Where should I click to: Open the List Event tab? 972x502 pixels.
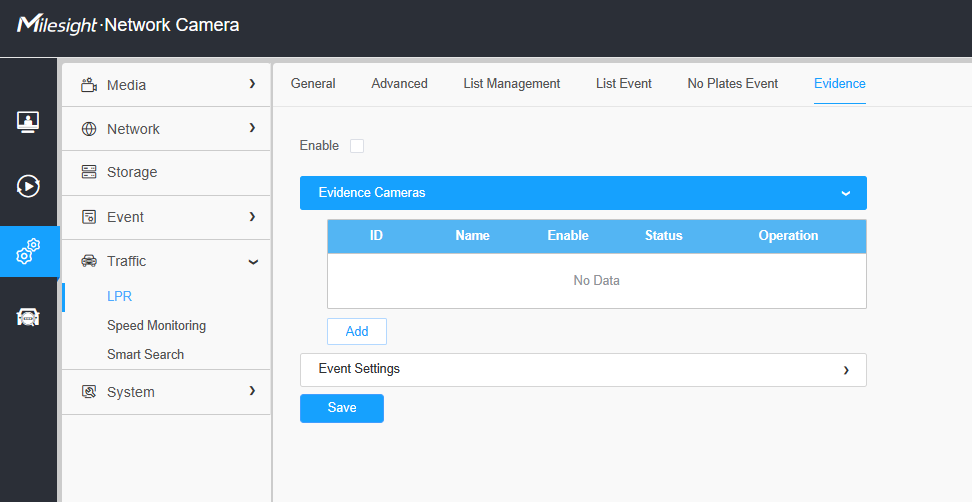point(624,84)
